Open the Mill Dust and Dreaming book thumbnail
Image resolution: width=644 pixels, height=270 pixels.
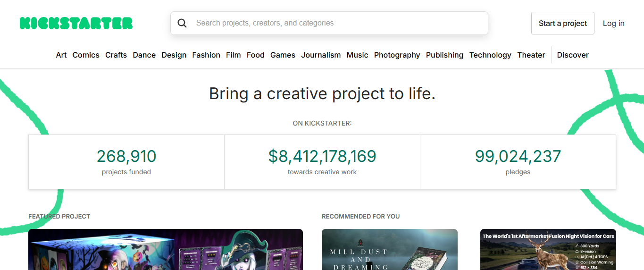point(390,250)
